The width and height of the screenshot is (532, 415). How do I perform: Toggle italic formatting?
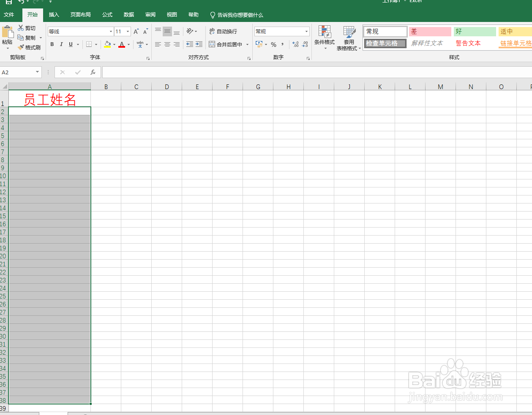click(x=61, y=44)
